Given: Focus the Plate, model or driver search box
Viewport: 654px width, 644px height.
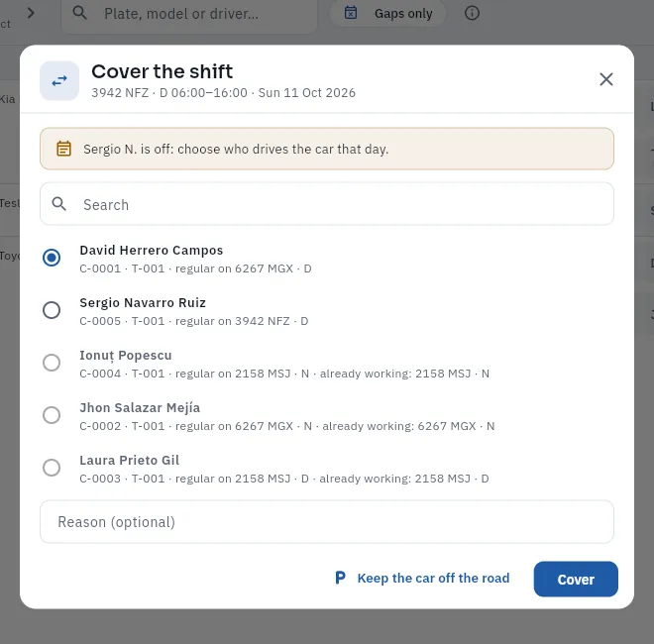Looking at the screenshot, I should [189, 14].
